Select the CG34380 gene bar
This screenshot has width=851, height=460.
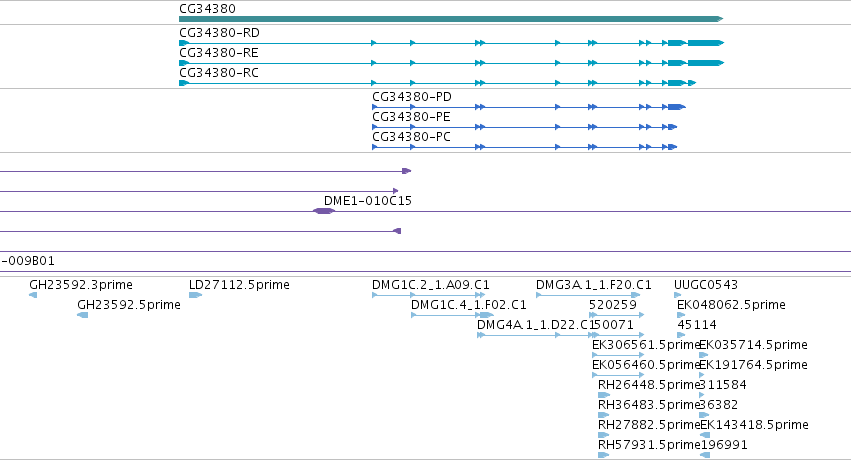point(451,19)
